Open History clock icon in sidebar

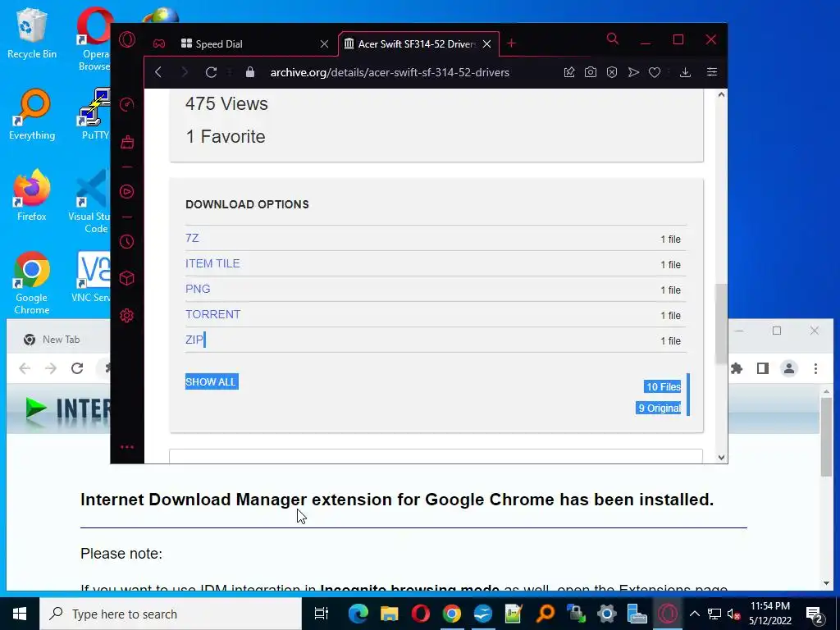point(127,242)
